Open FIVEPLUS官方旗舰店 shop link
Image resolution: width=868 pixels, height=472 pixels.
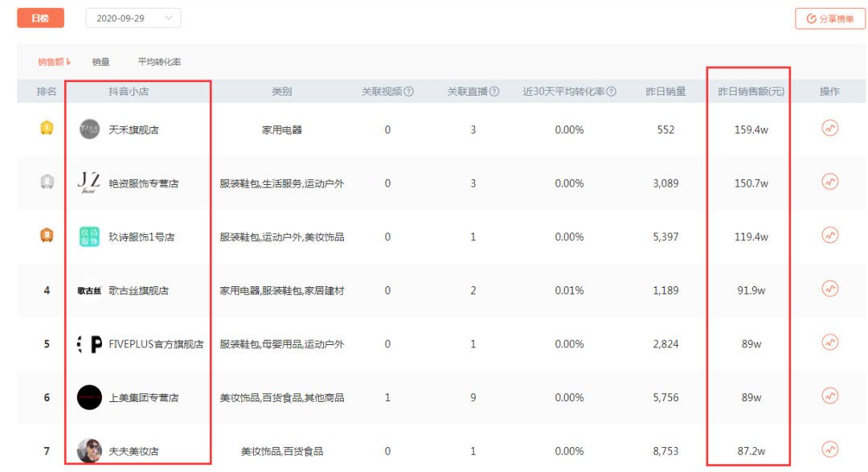(x=156, y=344)
